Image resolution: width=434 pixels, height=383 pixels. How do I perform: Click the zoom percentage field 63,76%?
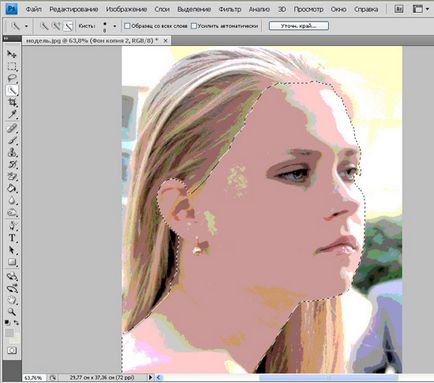click(x=34, y=378)
